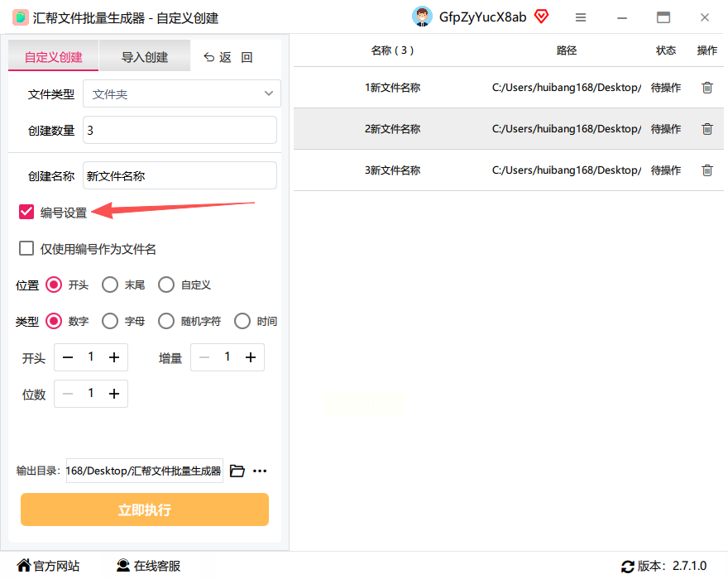Delete the 2新文件名称 row with trash icon
The width and height of the screenshot is (728, 579).
706,128
